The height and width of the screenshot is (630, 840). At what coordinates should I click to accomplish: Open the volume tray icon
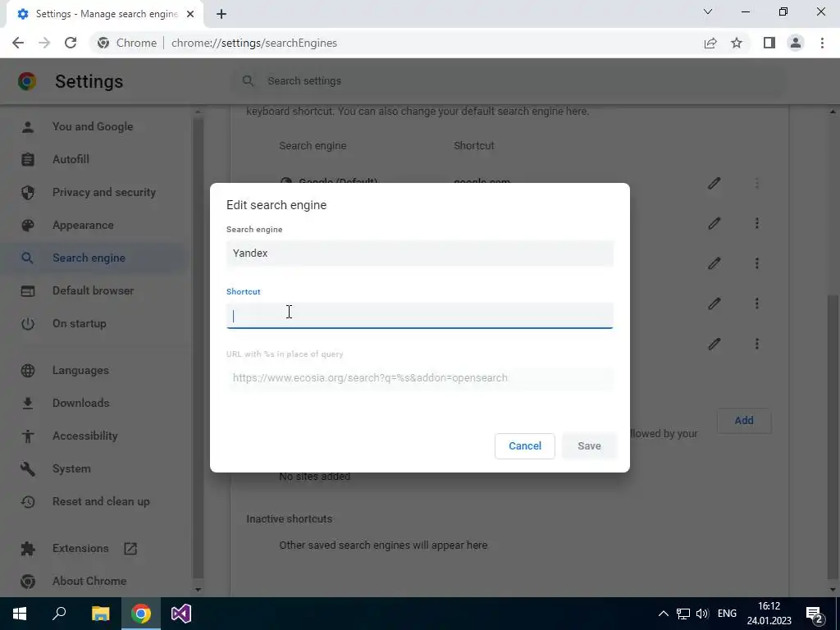tap(702, 614)
